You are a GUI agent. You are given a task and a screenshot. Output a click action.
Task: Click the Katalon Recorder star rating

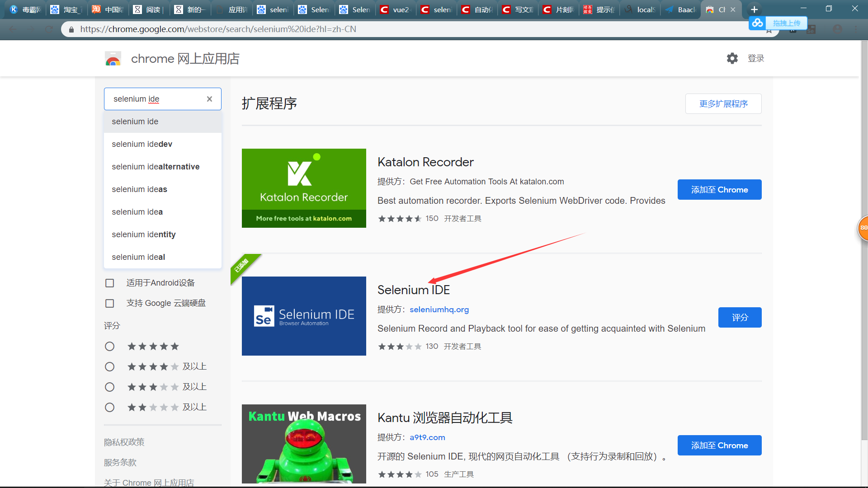[x=400, y=219]
